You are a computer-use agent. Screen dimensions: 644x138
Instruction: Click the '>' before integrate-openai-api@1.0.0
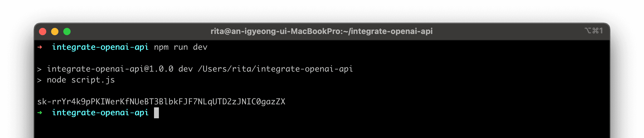coord(39,69)
